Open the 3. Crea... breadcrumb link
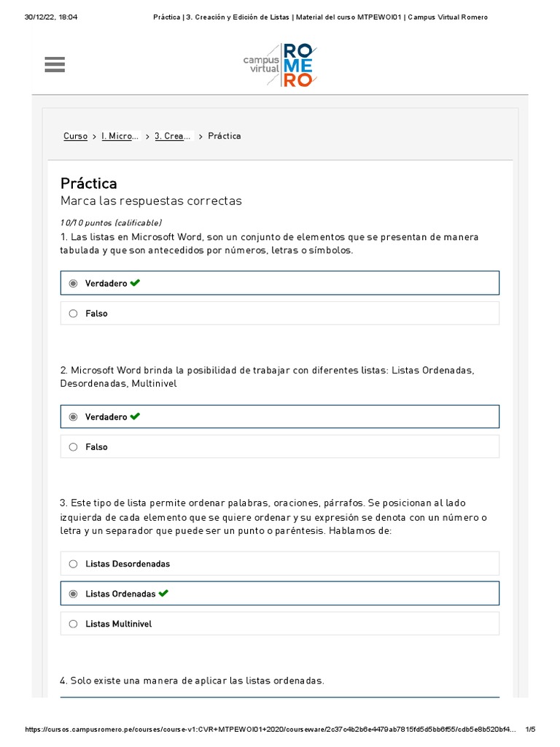The height and width of the screenshot is (747, 560). [174, 136]
